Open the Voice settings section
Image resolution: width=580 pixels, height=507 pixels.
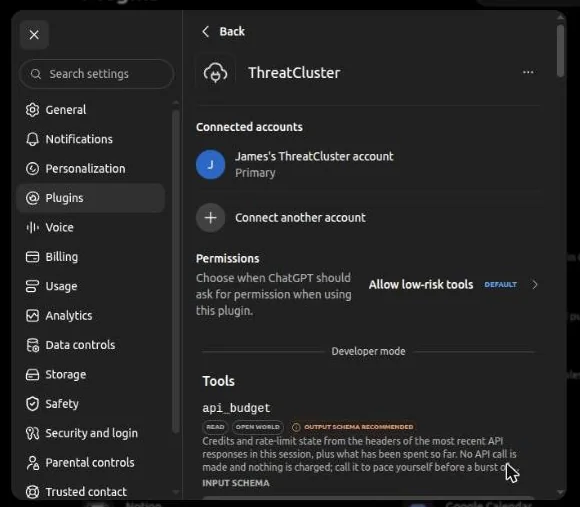[60, 227]
